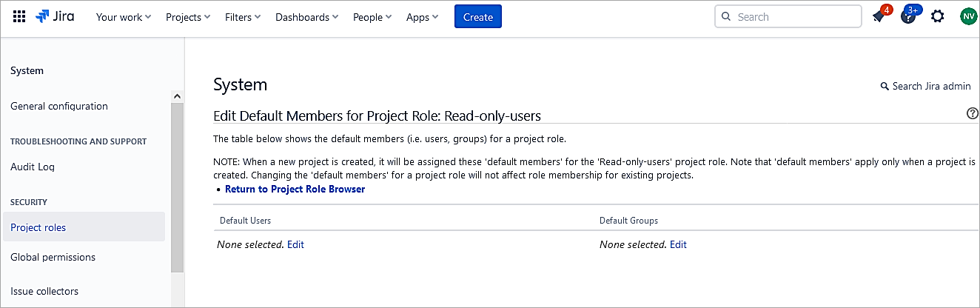The height and width of the screenshot is (308, 980).
Task: Follow the Return to Project Role Browser link
Action: (x=295, y=189)
